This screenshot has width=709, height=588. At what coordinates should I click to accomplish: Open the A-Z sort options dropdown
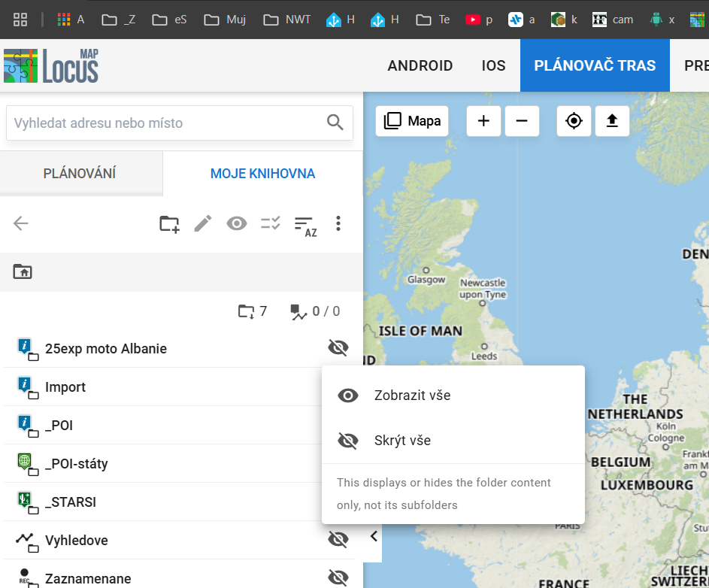(305, 225)
